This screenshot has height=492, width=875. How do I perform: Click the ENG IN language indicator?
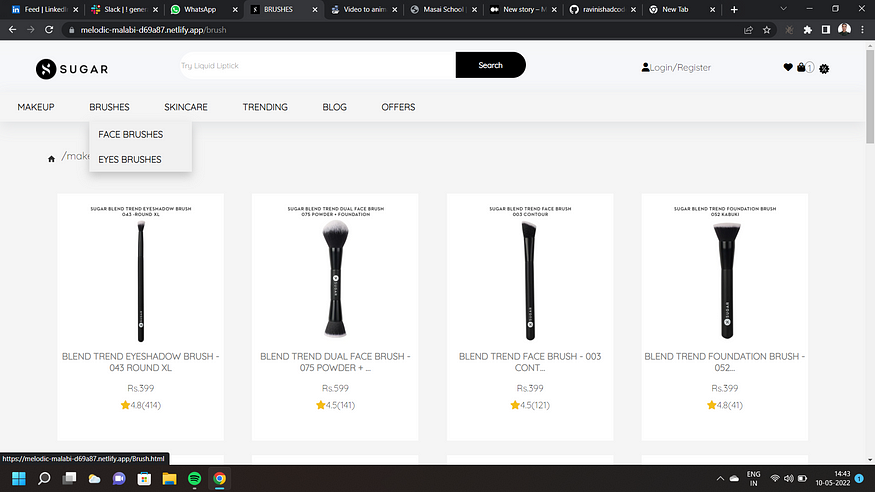pyautogui.click(x=753, y=479)
